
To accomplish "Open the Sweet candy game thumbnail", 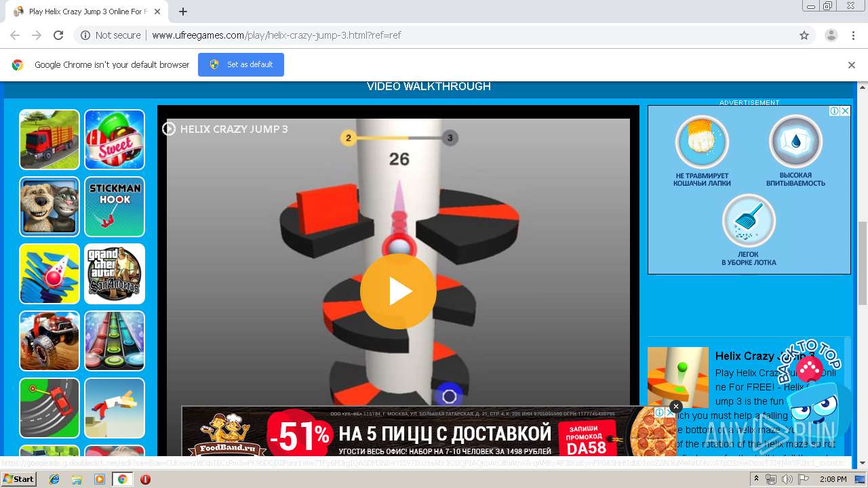I will pyautogui.click(x=115, y=140).
